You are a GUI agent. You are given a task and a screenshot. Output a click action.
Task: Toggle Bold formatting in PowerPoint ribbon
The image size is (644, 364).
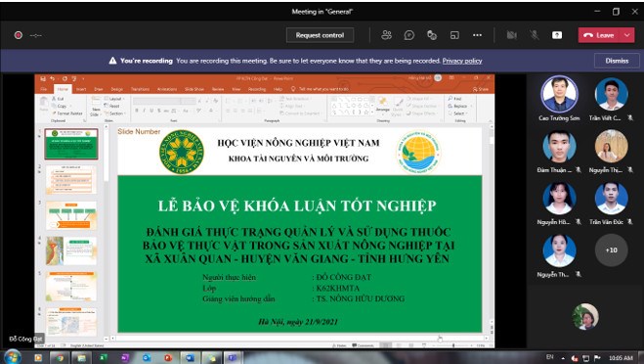(137, 111)
